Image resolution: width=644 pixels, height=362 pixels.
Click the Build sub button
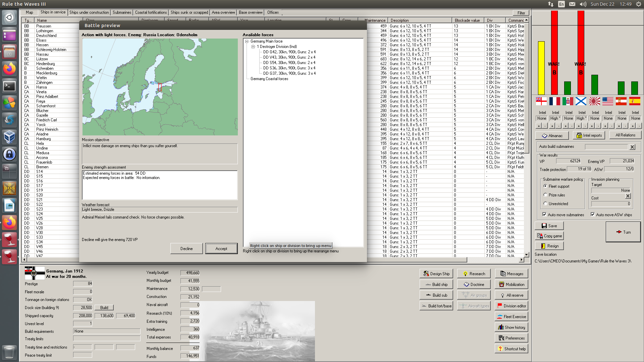coord(436,295)
